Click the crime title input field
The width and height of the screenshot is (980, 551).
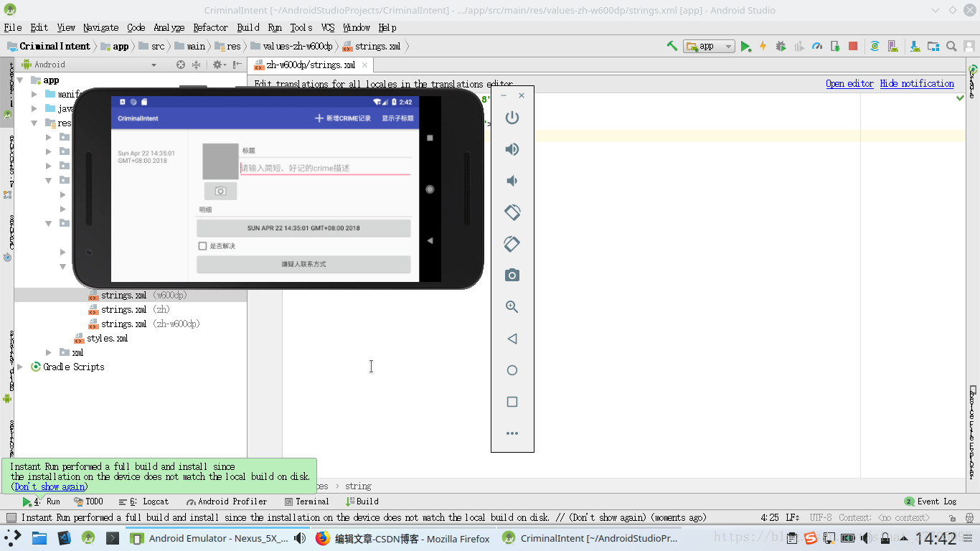click(x=325, y=168)
